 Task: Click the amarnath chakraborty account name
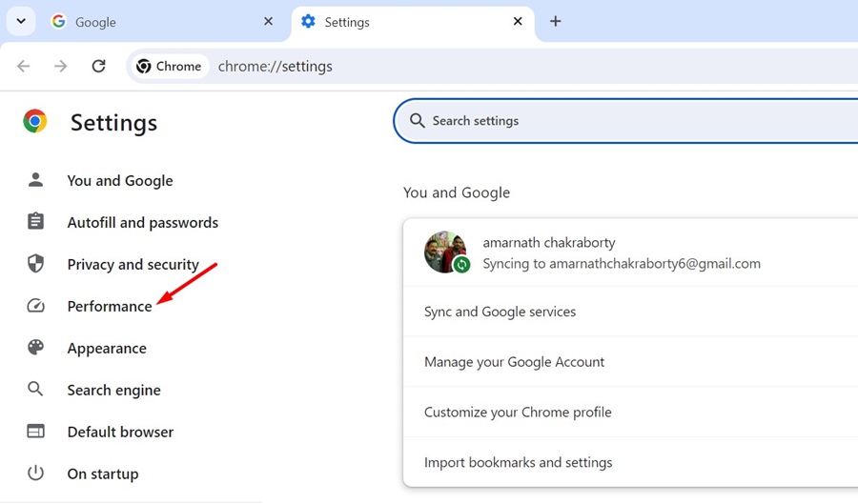549,243
